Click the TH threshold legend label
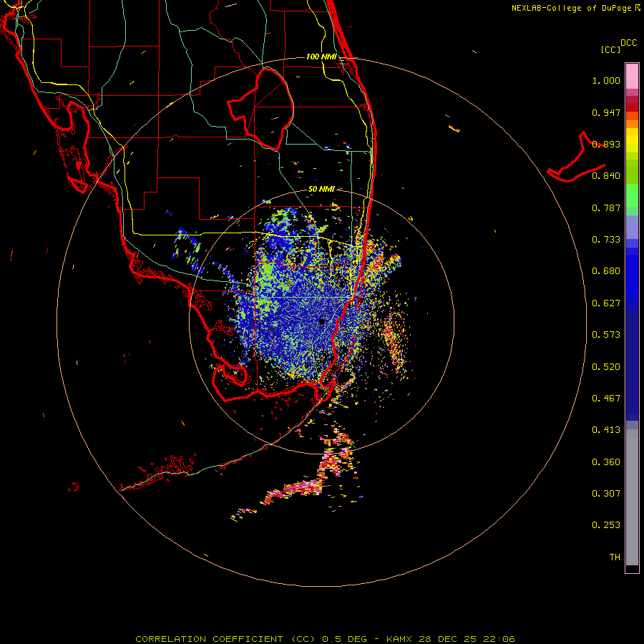 (615, 557)
